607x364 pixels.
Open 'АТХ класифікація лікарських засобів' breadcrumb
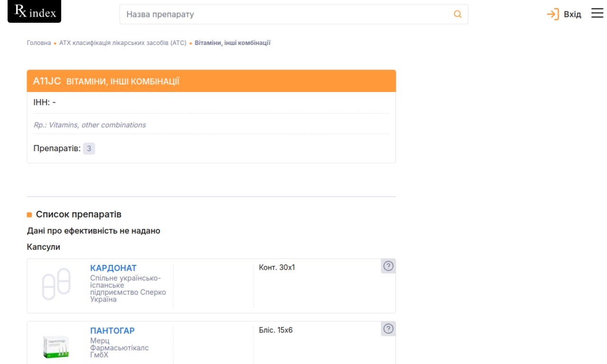click(123, 43)
